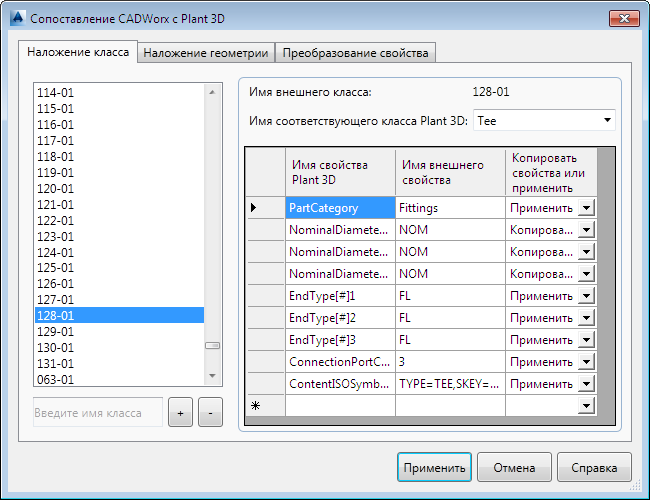Select class 118-01 in the list
650x500 pixels.
coord(119,157)
